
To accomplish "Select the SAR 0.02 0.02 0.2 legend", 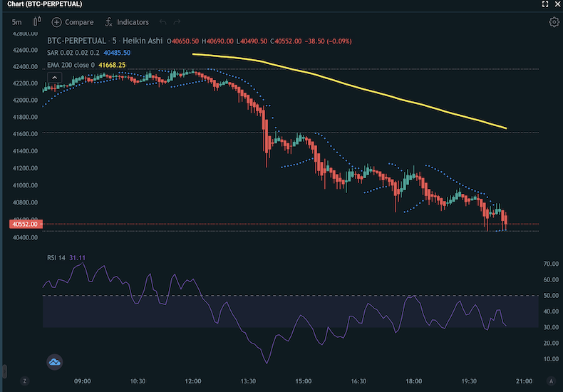I will tap(73, 53).
